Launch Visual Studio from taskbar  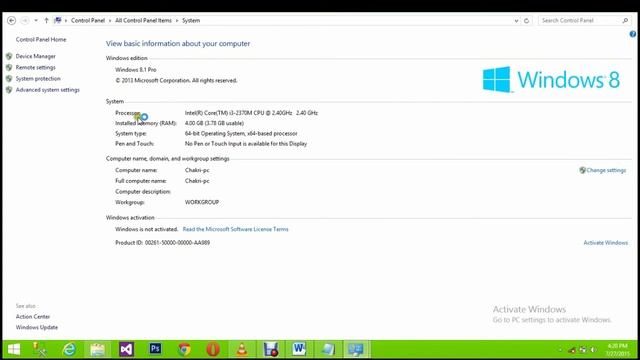[127, 349]
